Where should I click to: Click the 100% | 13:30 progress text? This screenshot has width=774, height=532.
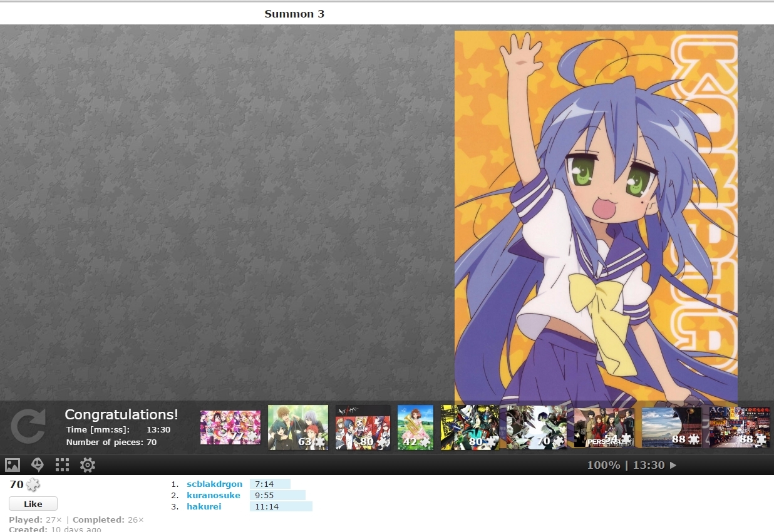click(x=626, y=465)
